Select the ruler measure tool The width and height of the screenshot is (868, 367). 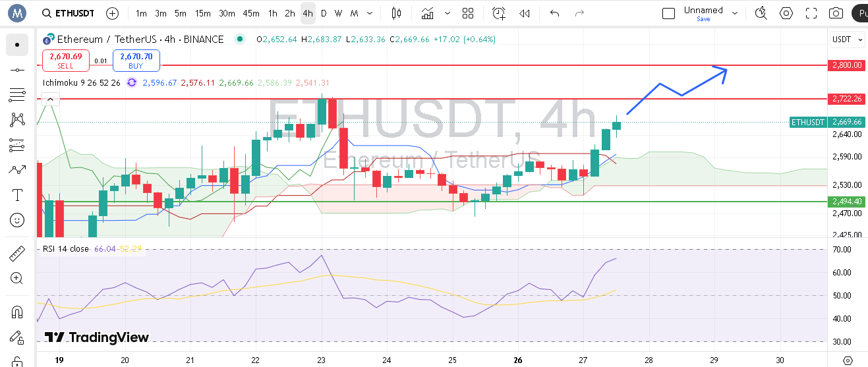[x=17, y=254]
